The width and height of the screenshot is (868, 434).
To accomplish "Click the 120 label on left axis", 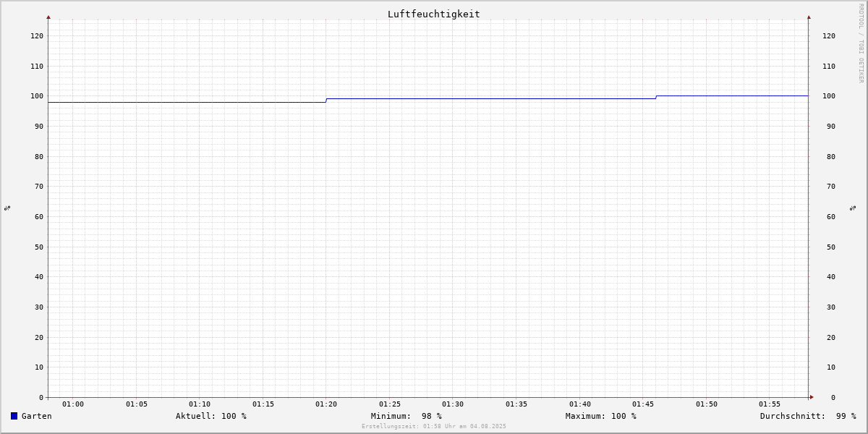I will pos(37,36).
